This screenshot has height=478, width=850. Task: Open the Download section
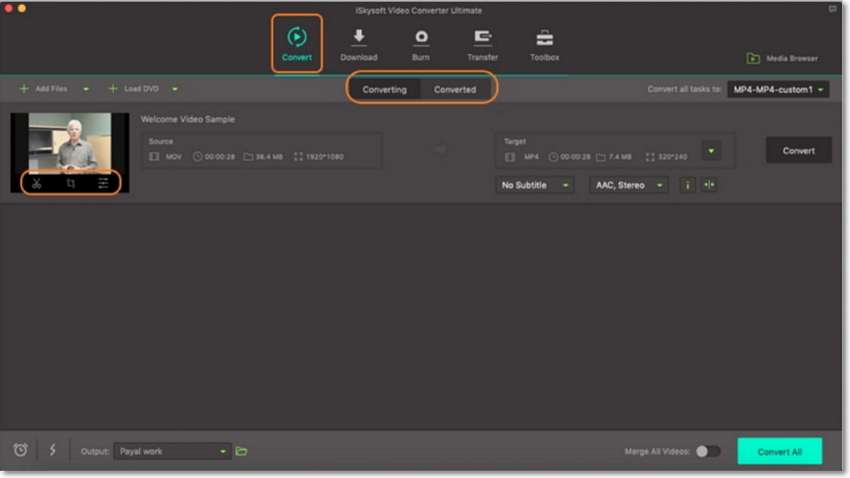[358, 44]
